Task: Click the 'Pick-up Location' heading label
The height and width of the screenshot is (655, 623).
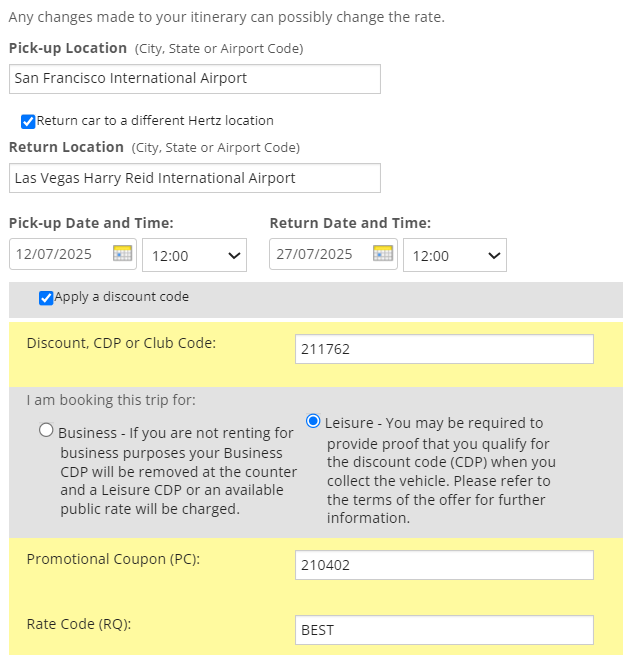Action: (x=68, y=48)
